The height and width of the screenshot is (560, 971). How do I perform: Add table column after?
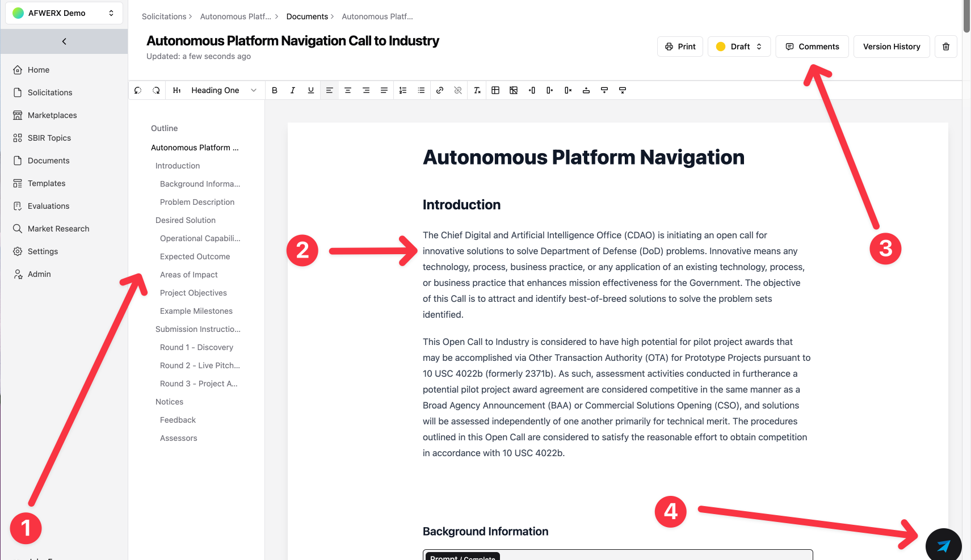point(550,90)
